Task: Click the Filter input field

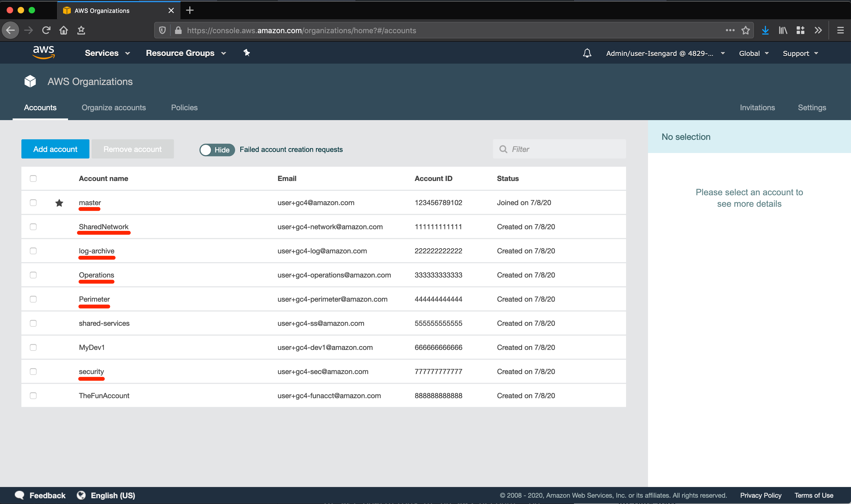Action: coord(559,149)
